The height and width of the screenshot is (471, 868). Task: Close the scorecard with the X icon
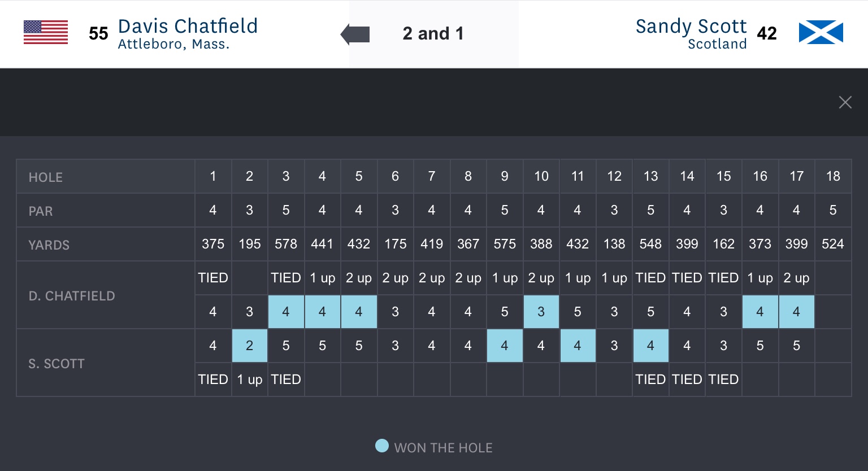[x=845, y=102]
